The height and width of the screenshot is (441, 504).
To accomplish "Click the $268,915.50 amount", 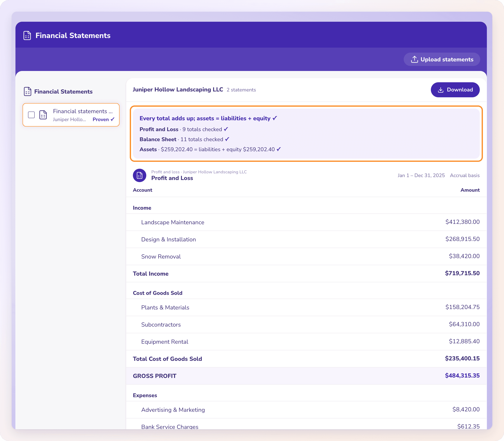I will click(x=462, y=239).
